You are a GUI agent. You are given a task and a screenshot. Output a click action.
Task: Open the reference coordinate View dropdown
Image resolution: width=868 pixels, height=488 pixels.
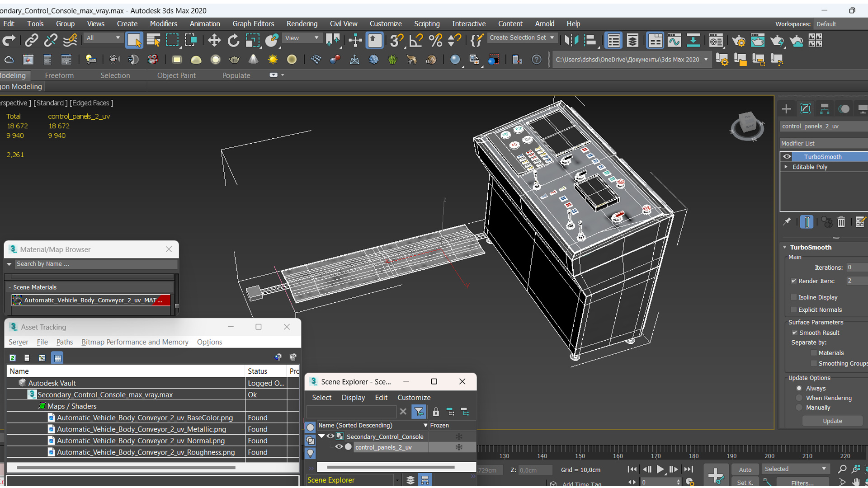[x=302, y=38]
